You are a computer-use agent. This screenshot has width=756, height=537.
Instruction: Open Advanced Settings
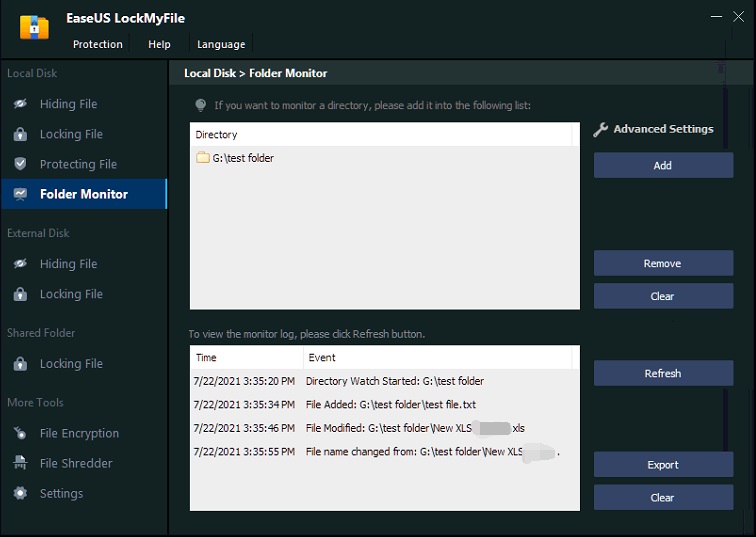(x=654, y=129)
